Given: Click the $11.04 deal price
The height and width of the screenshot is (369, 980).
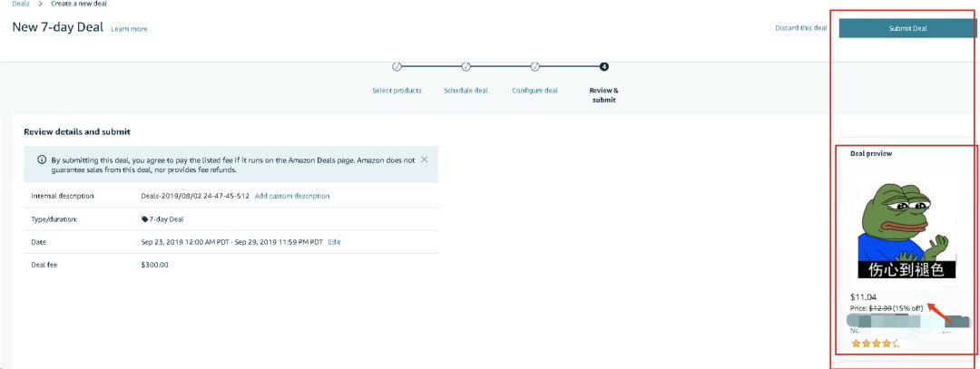Looking at the screenshot, I should click(863, 297).
